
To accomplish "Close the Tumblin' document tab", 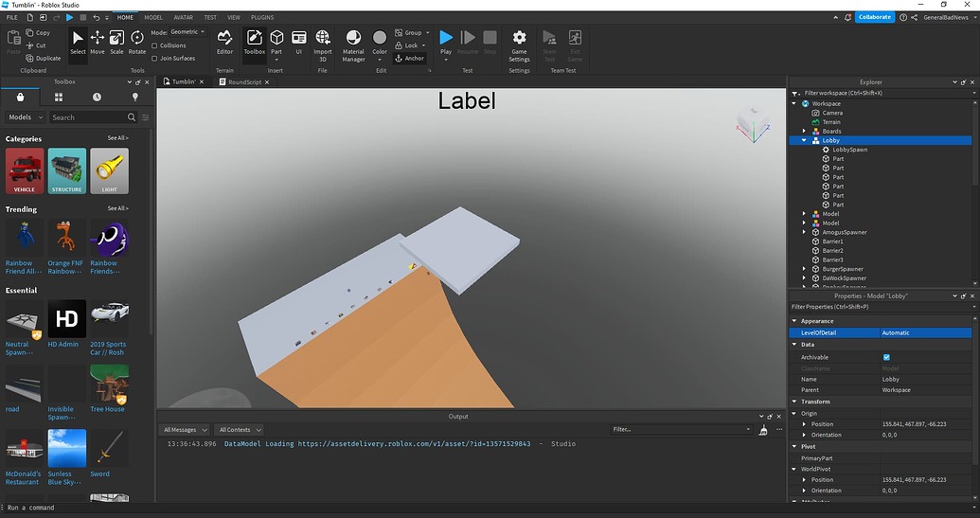I will click(x=202, y=81).
